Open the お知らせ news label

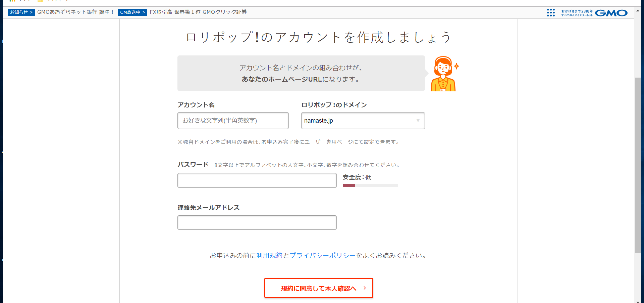(21, 12)
